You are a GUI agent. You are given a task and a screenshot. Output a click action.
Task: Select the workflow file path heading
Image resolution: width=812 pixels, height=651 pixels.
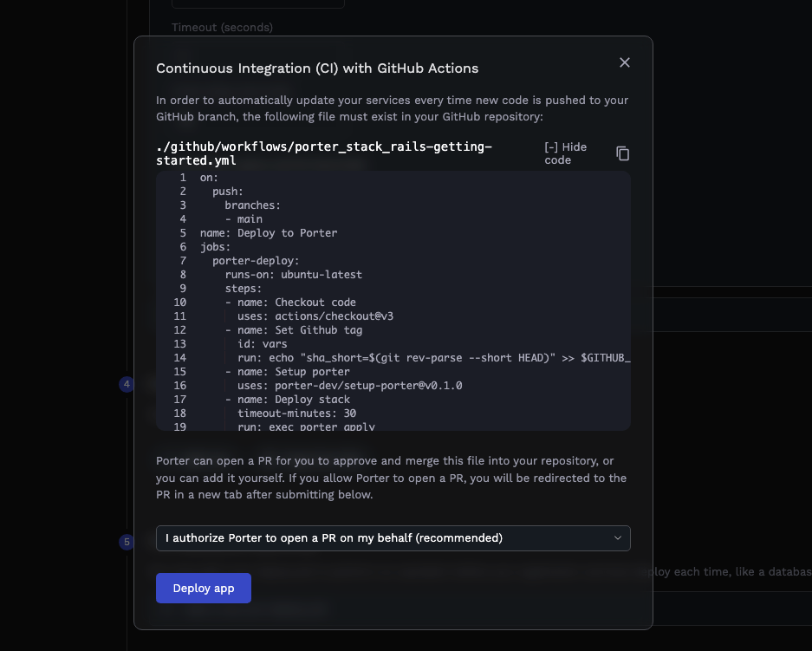pos(324,153)
